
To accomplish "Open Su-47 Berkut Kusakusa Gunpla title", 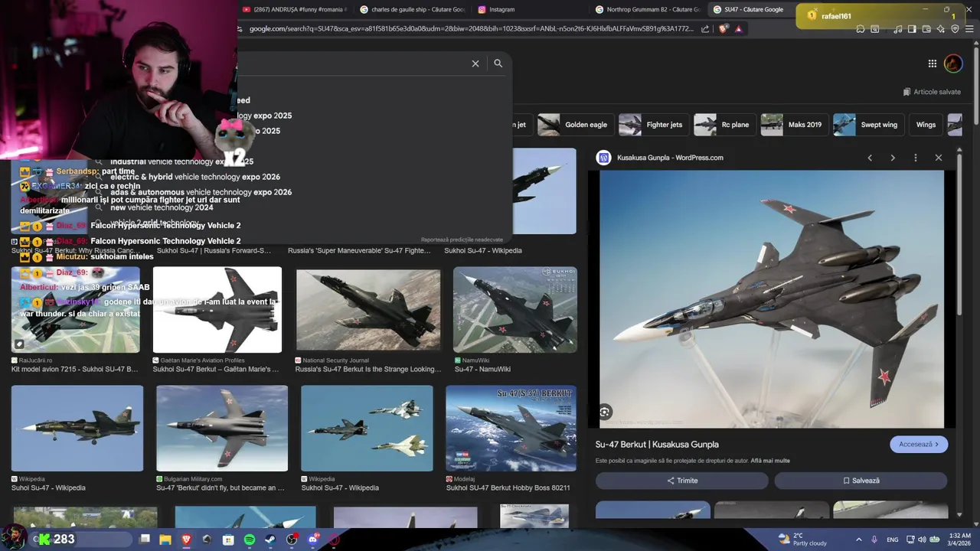I will tap(657, 444).
